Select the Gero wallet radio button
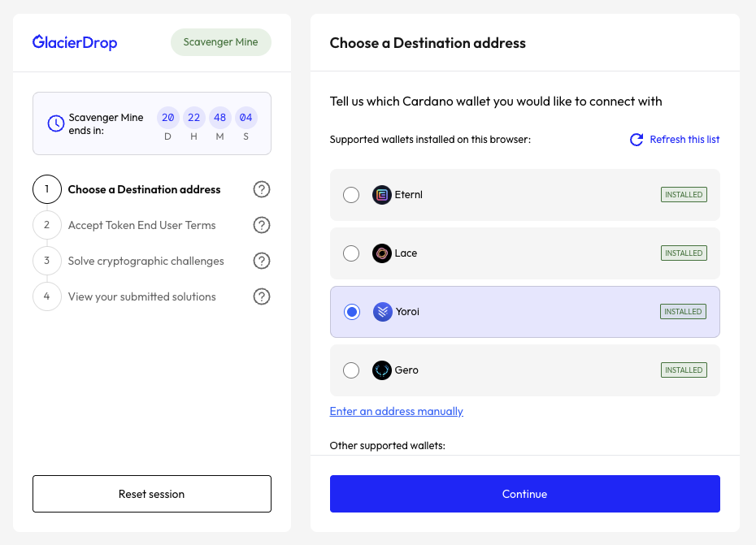756x545 pixels. [351, 370]
